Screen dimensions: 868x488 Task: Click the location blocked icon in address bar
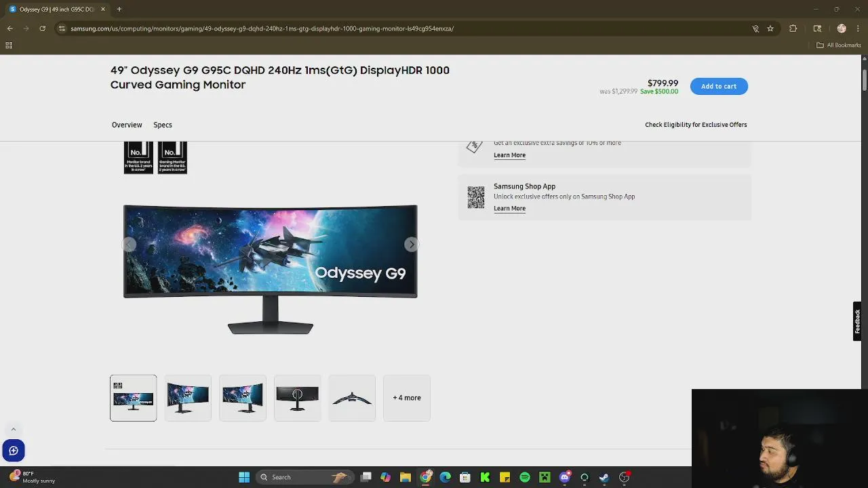click(x=755, y=28)
